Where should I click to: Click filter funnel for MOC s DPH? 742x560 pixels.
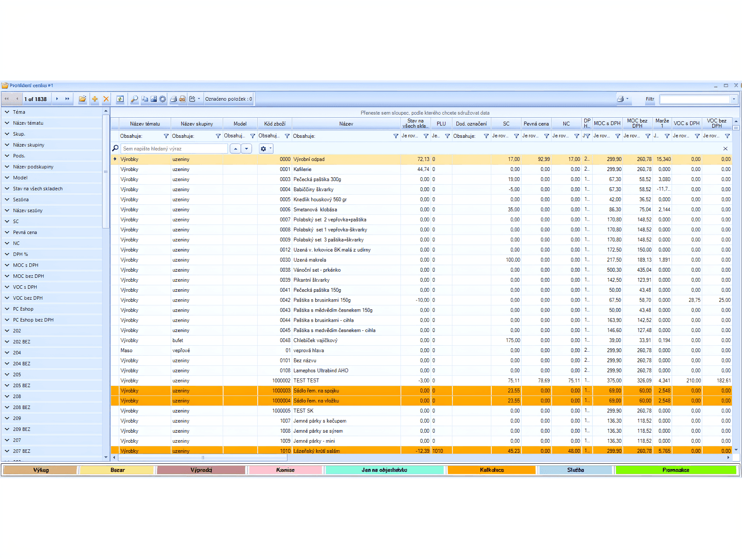tap(618, 136)
